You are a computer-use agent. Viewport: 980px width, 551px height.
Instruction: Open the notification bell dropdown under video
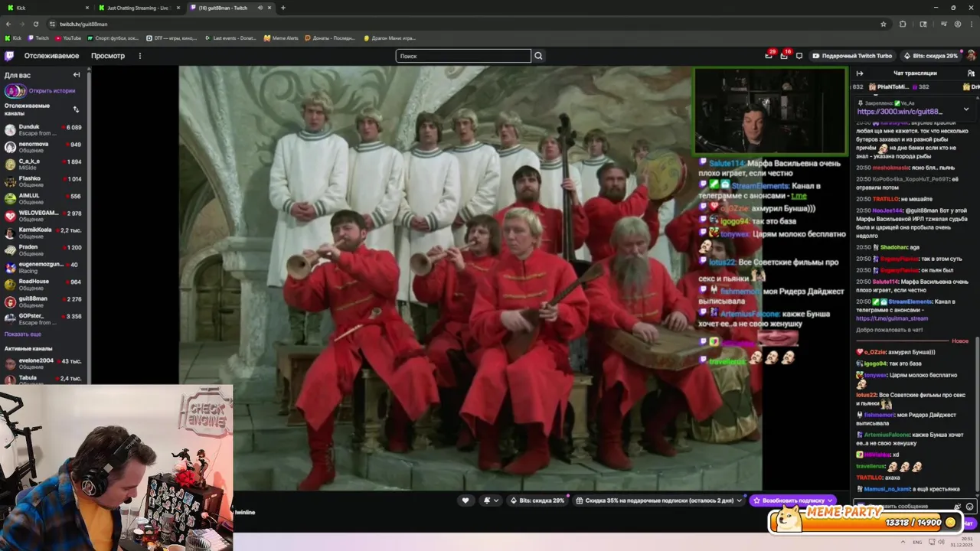coord(490,500)
